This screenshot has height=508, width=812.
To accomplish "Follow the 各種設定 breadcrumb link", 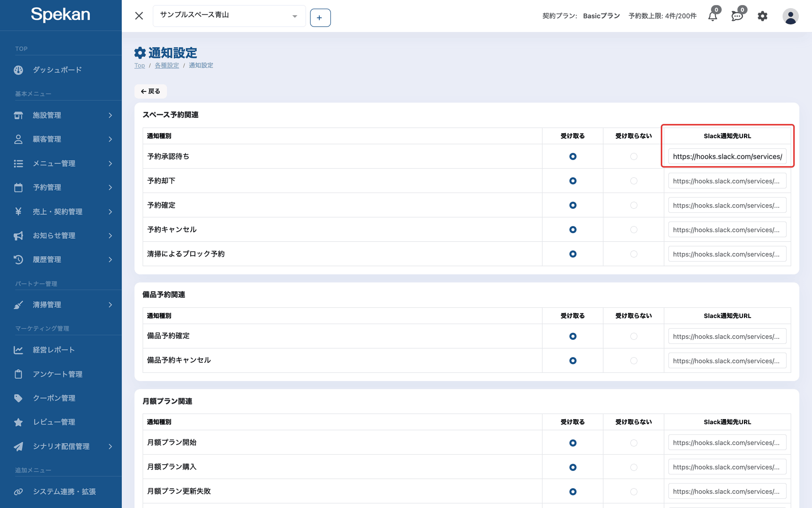I will pos(167,66).
